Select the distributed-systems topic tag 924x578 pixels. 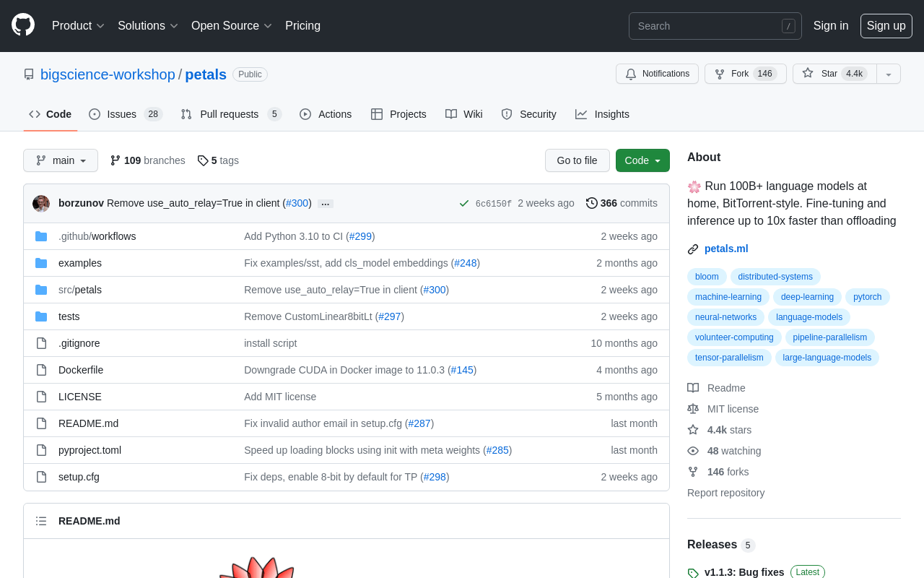coord(775,277)
